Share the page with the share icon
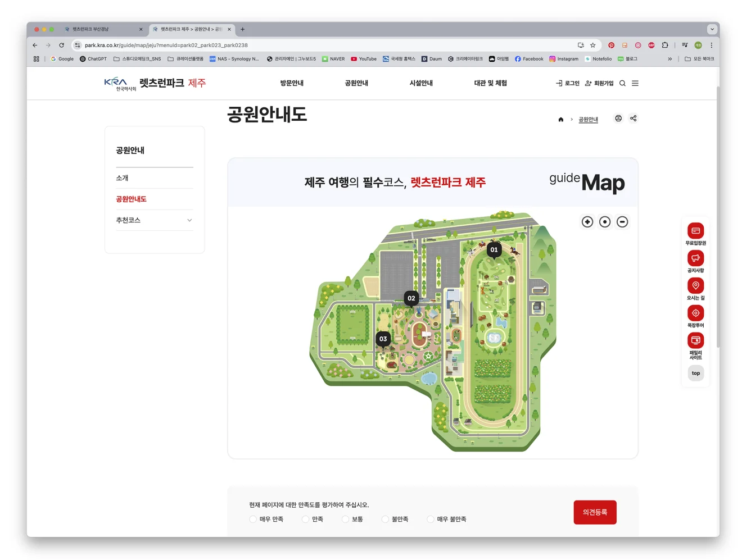 (634, 118)
